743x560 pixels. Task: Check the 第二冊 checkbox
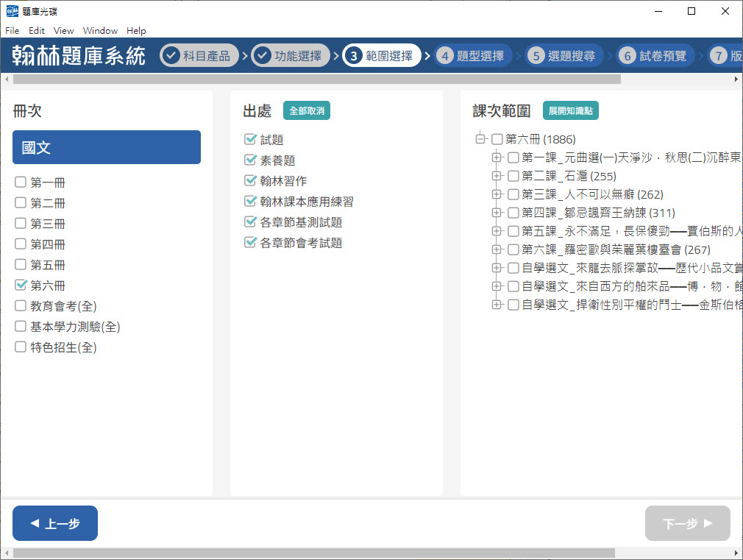21,203
